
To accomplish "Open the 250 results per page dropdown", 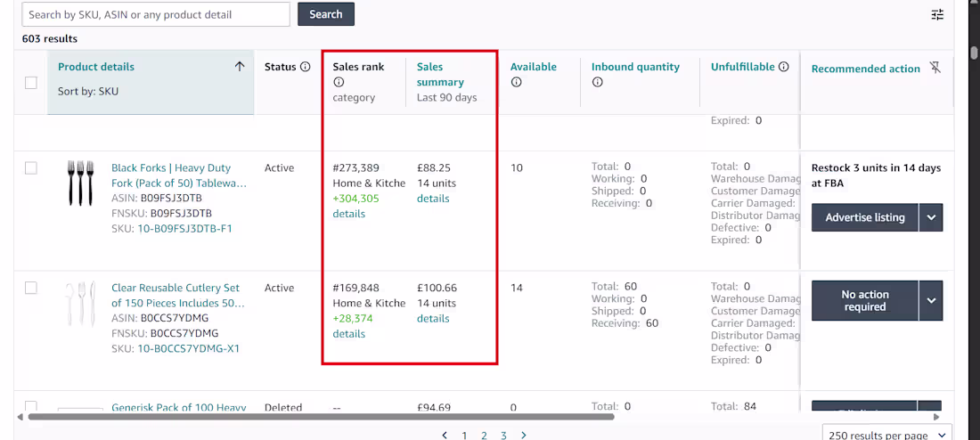I will (886, 435).
